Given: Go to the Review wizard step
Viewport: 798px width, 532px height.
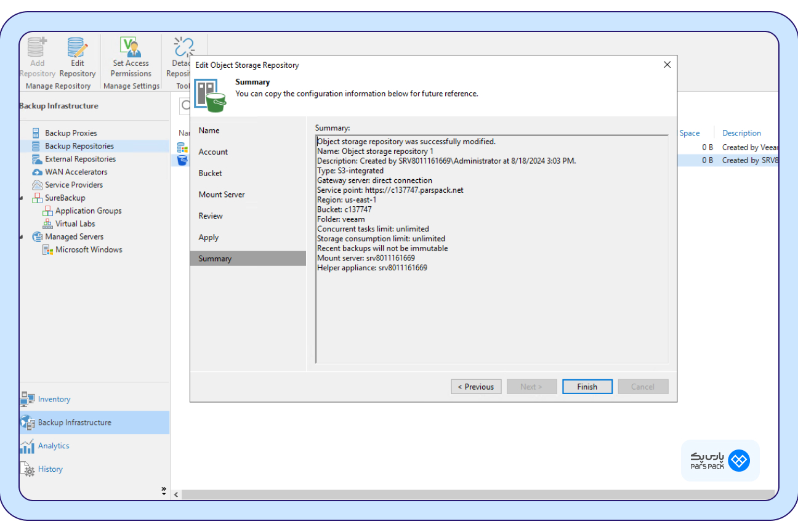Looking at the screenshot, I should pyautogui.click(x=248, y=216).
